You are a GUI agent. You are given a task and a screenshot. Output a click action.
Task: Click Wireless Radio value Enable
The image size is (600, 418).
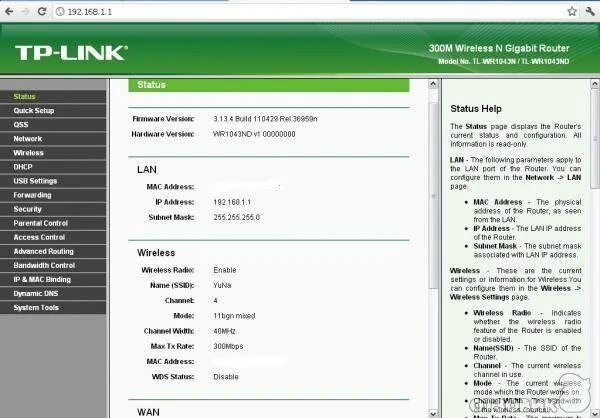pos(225,270)
